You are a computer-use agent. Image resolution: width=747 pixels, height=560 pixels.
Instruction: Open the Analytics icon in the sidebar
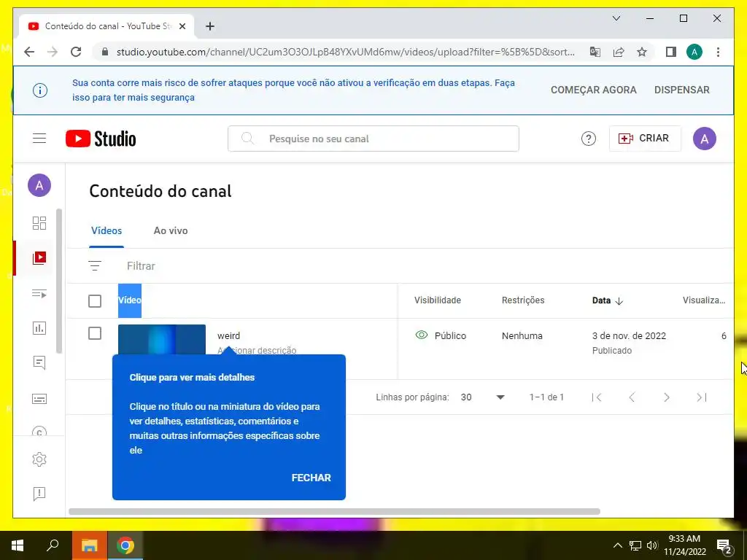pos(39,328)
